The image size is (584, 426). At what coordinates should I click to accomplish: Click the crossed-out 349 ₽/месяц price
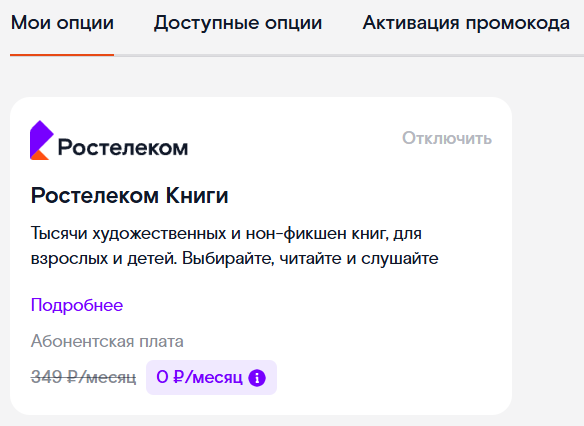(83, 377)
